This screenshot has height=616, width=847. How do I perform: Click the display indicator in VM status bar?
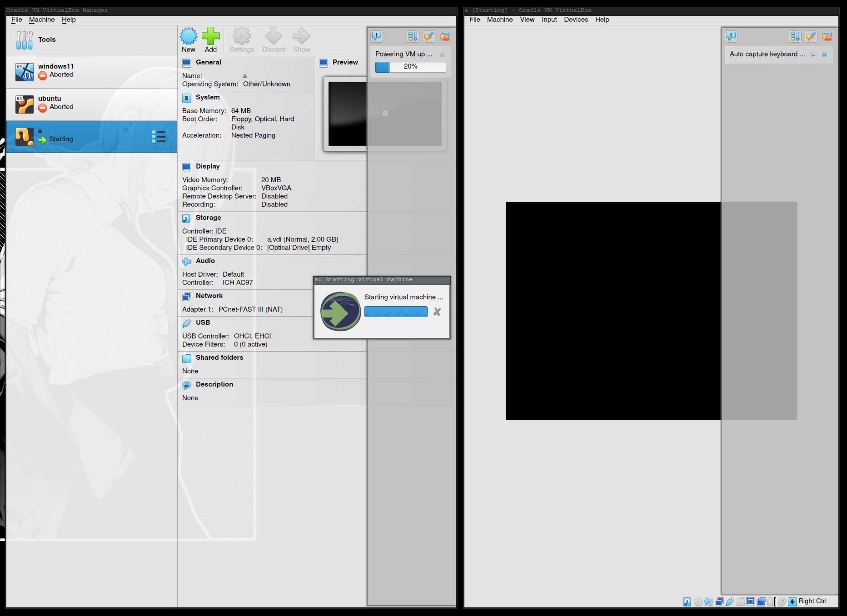point(751,601)
